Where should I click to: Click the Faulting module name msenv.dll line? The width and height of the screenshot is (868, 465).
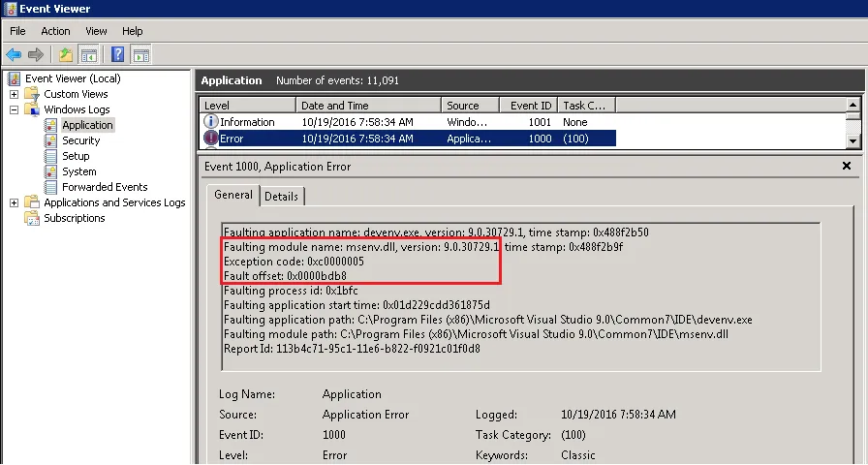(x=423, y=247)
